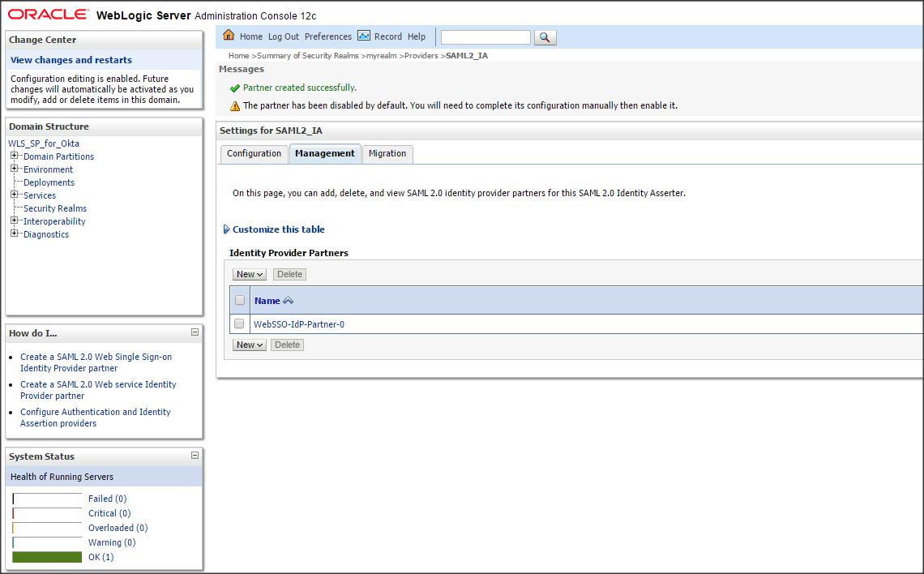The width and height of the screenshot is (924, 574).
Task: Click the sort arrow beside Name header
Action: tap(289, 301)
